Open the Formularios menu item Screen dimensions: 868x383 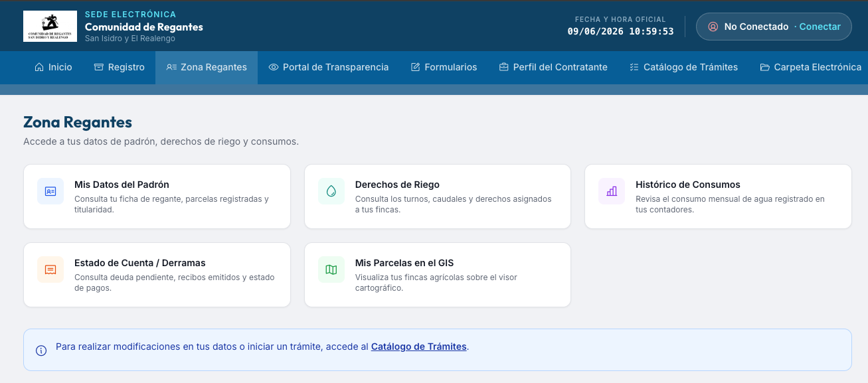(444, 67)
